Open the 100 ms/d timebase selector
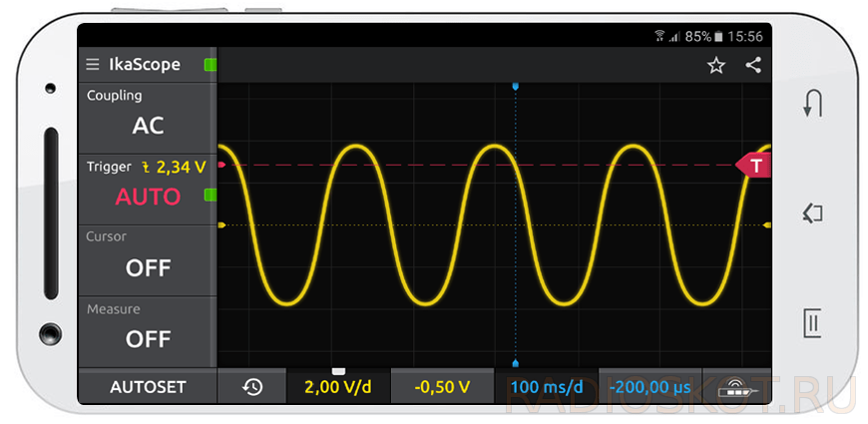The height and width of the screenshot is (424, 868). pyautogui.click(x=545, y=387)
